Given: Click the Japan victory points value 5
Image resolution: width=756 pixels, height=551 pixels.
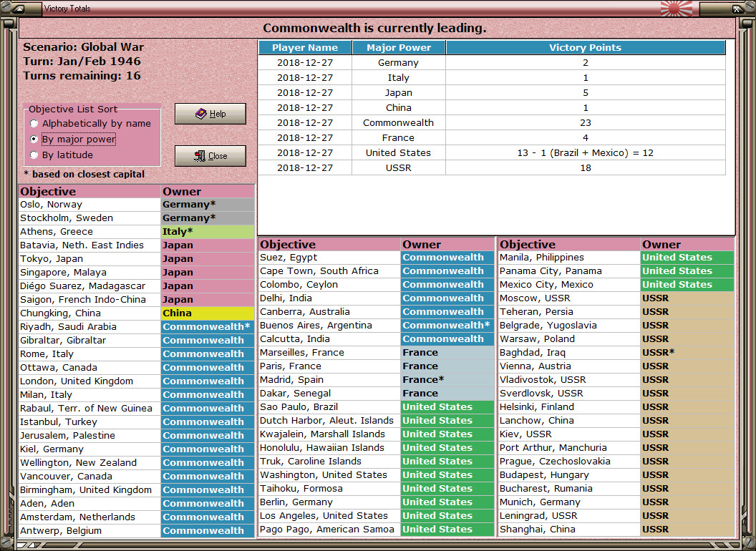Looking at the screenshot, I should [x=586, y=92].
